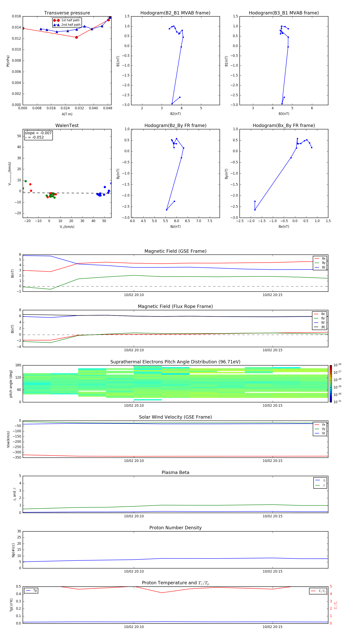Click the "Hodogram(Bx_By FR frame)" title
The width and height of the screenshot is (351, 644).
[x=284, y=125]
